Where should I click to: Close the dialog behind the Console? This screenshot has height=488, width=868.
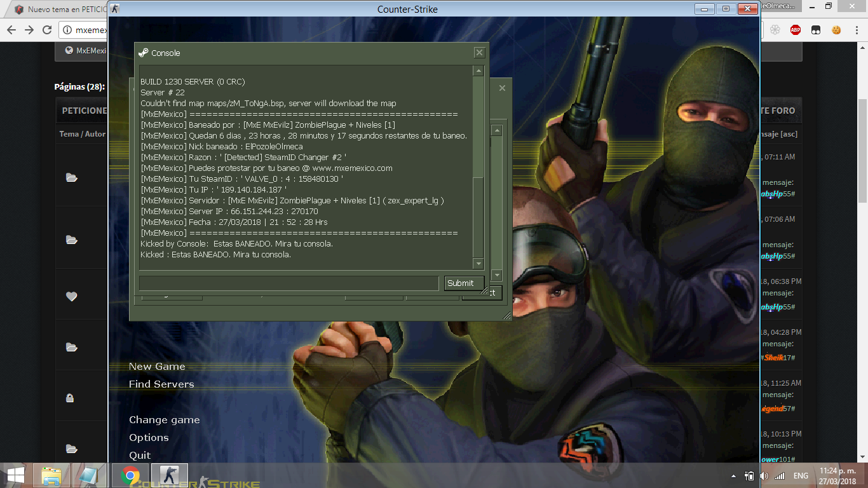[502, 88]
